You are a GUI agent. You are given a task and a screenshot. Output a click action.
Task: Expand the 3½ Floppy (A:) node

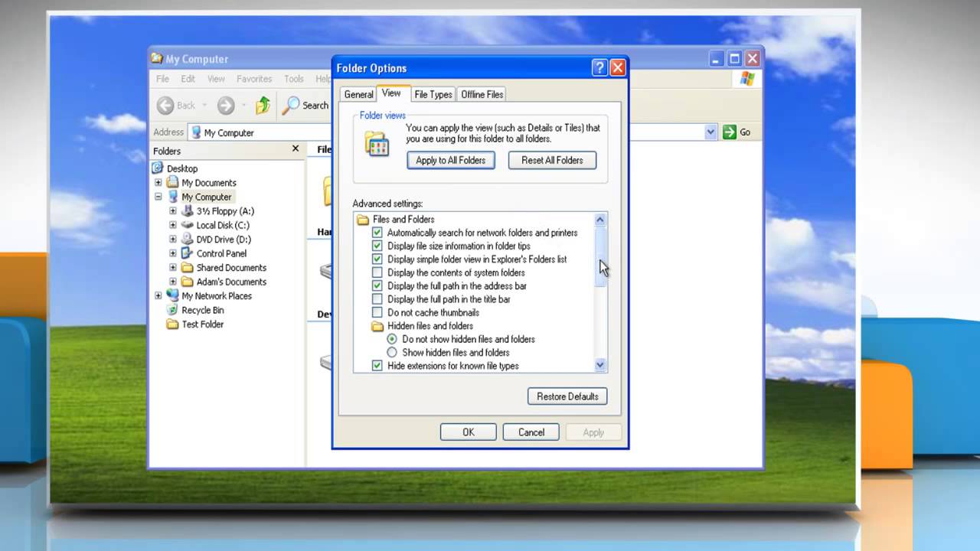(173, 211)
